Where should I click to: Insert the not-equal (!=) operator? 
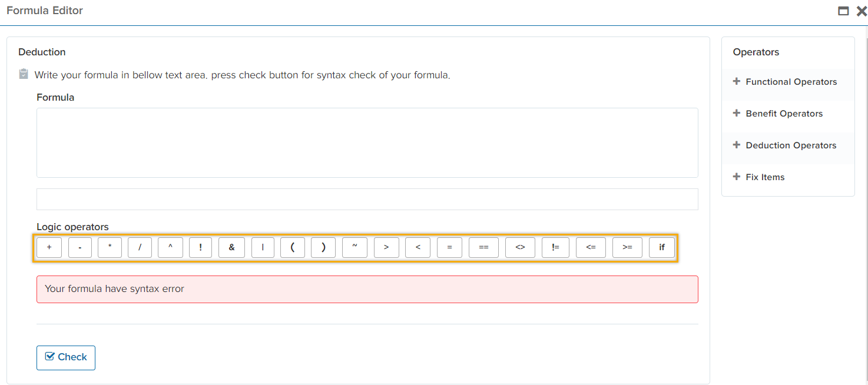(x=555, y=247)
